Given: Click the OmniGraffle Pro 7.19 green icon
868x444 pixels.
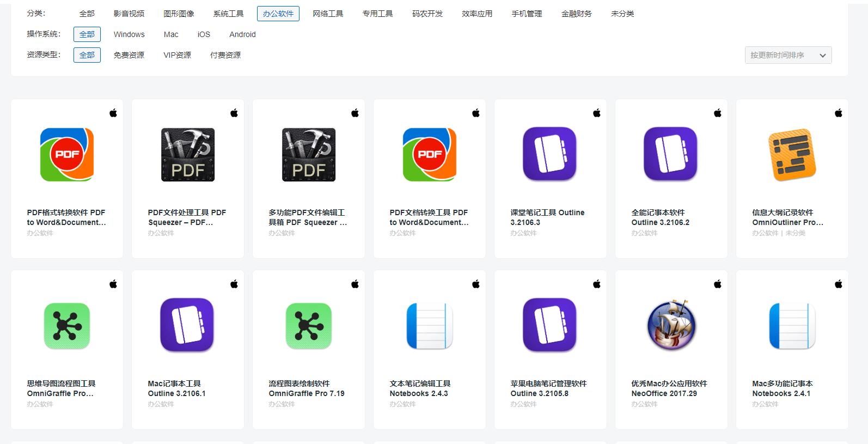Looking at the screenshot, I should click(x=308, y=325).
